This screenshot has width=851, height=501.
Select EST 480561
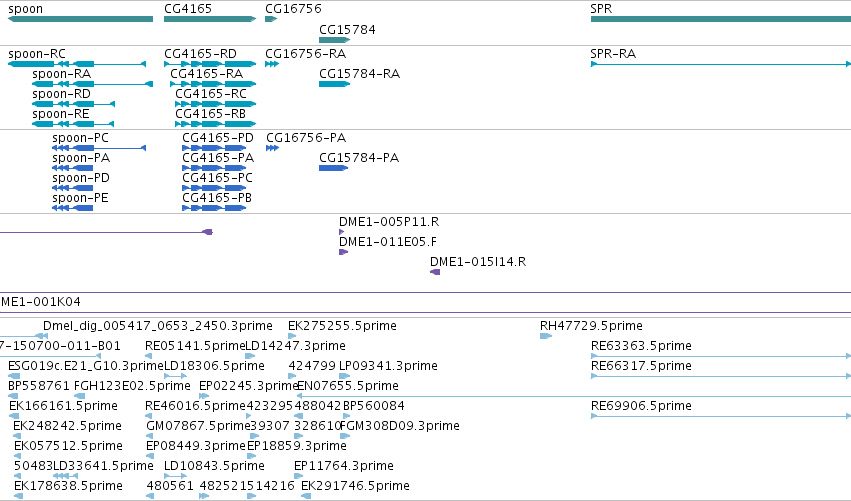click(170, 486)
